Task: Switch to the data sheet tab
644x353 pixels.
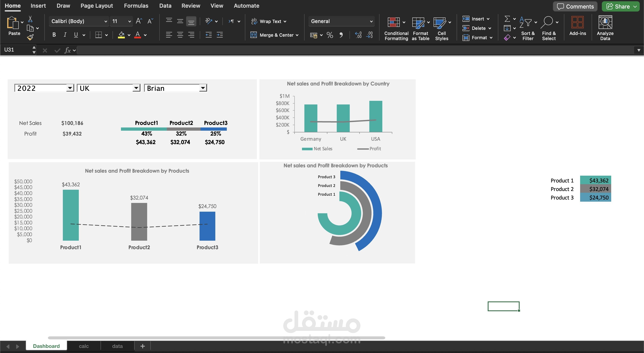Action: pyautogui.click(x=117, y=346)
